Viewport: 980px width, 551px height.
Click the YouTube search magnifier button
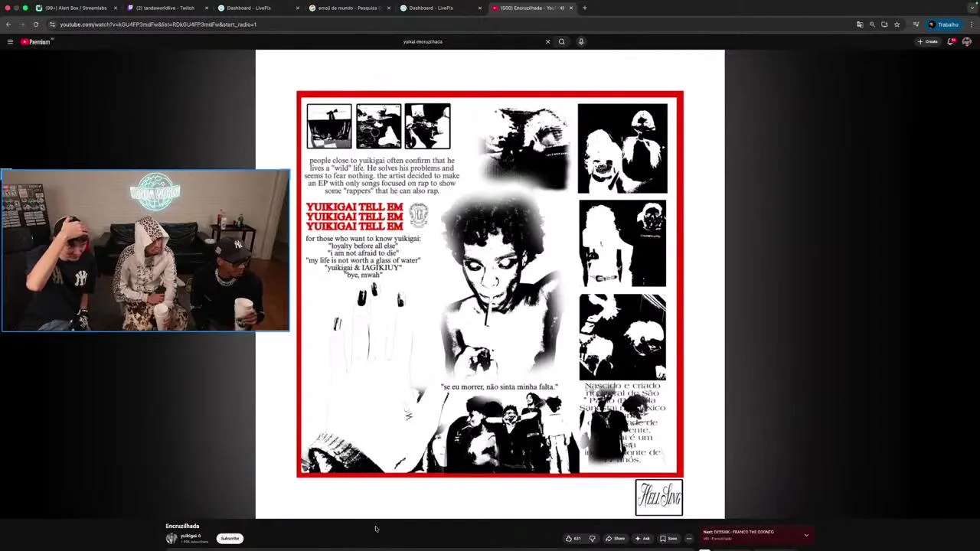[561, 41]
